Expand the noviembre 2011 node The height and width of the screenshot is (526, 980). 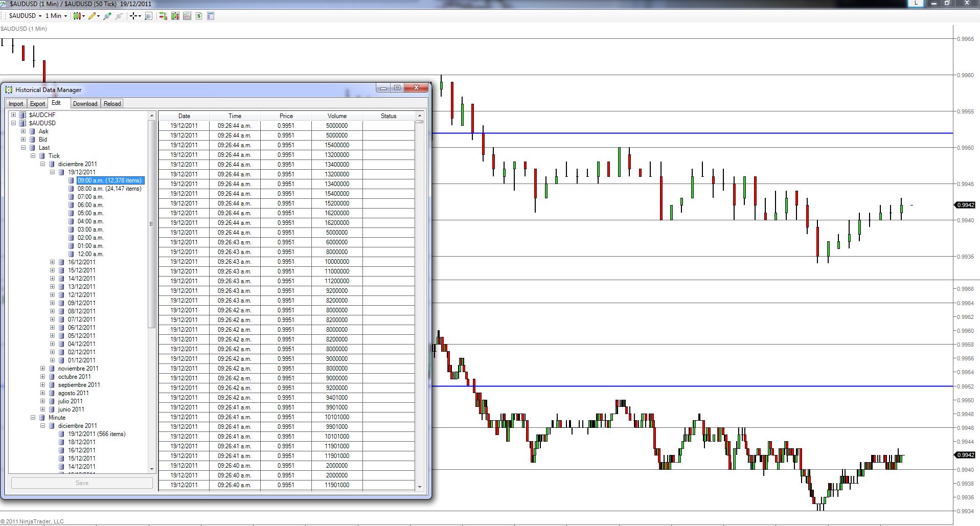tap(42, 369)
